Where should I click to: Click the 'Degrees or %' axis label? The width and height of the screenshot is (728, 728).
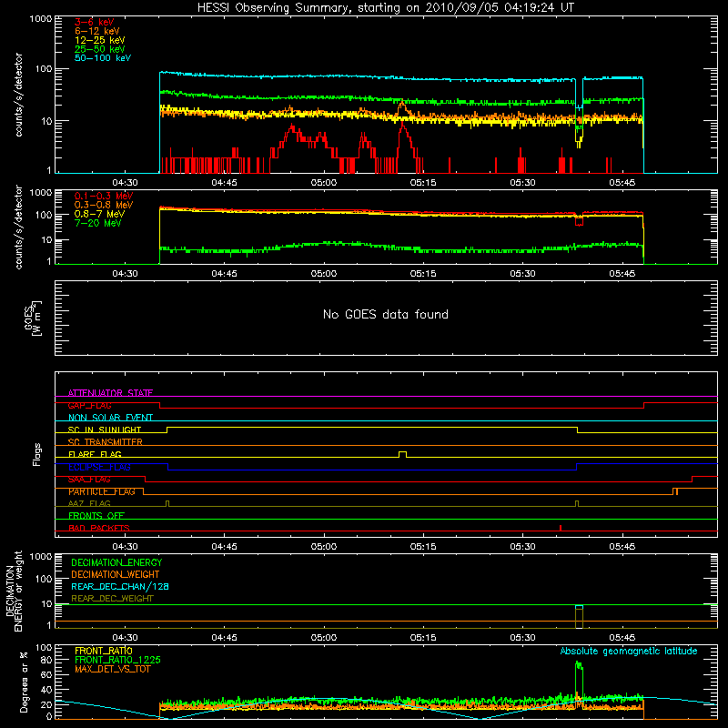pyautogui.click(x=24, y=682)
